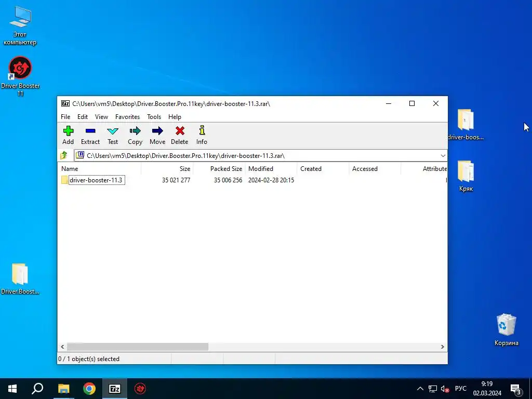Image resolution: width=532 pixels, height=399 pixels.
Task: Select the Кряк desktop folder
Action: point(466,176)
